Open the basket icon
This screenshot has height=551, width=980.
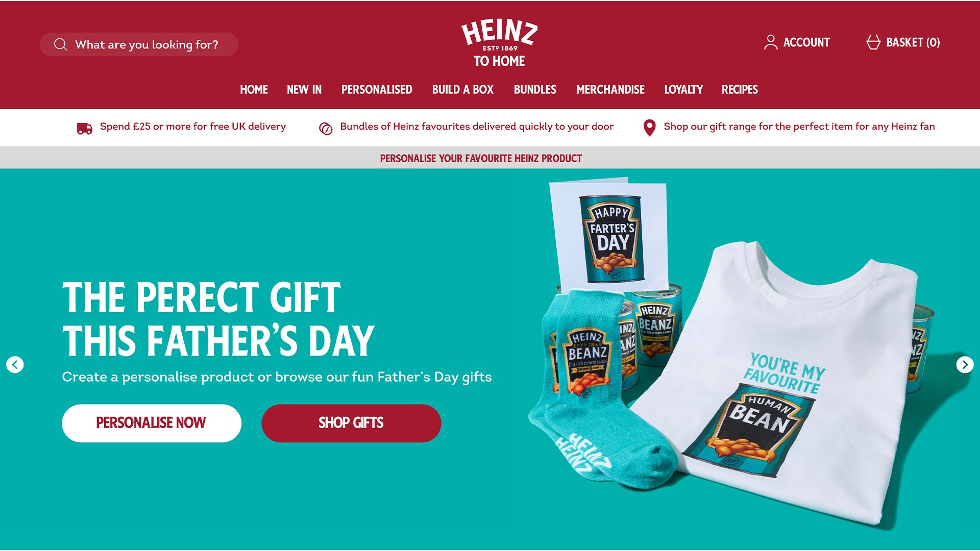873,42
